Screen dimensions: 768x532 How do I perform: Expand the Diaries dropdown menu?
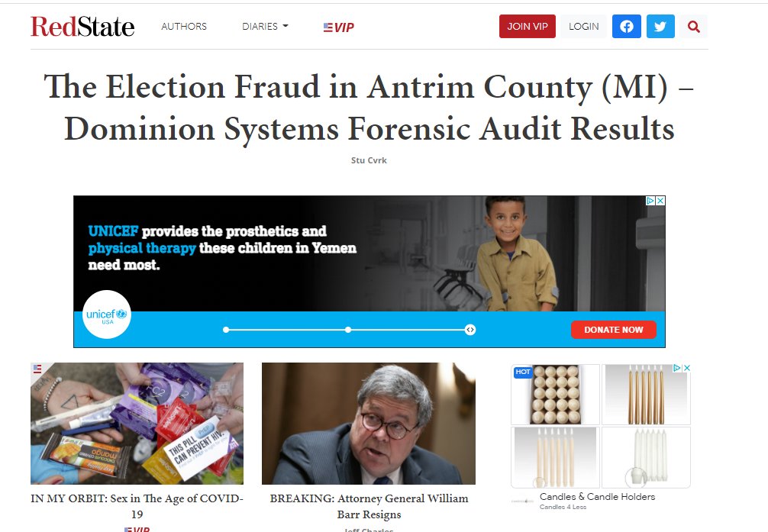[x=265, y=27]
